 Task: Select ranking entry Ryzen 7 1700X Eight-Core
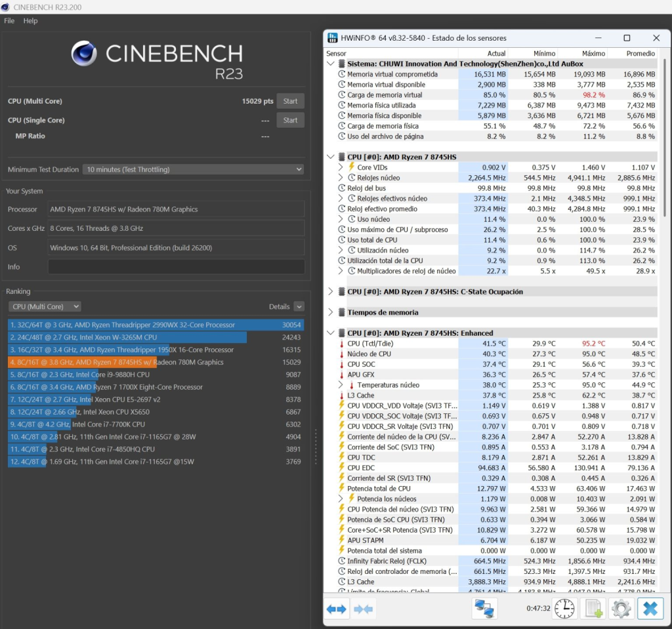pos(156,387)
